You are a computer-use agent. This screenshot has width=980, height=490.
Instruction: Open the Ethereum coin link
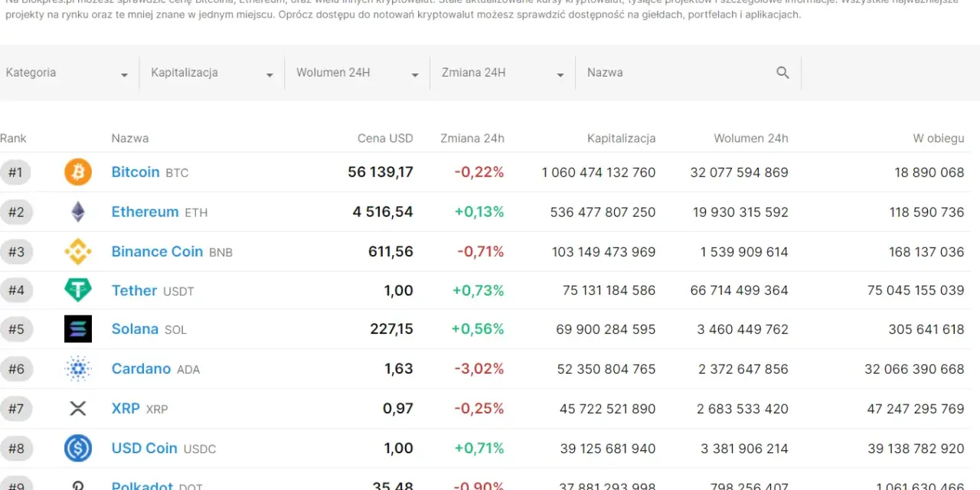pos(145,212)
